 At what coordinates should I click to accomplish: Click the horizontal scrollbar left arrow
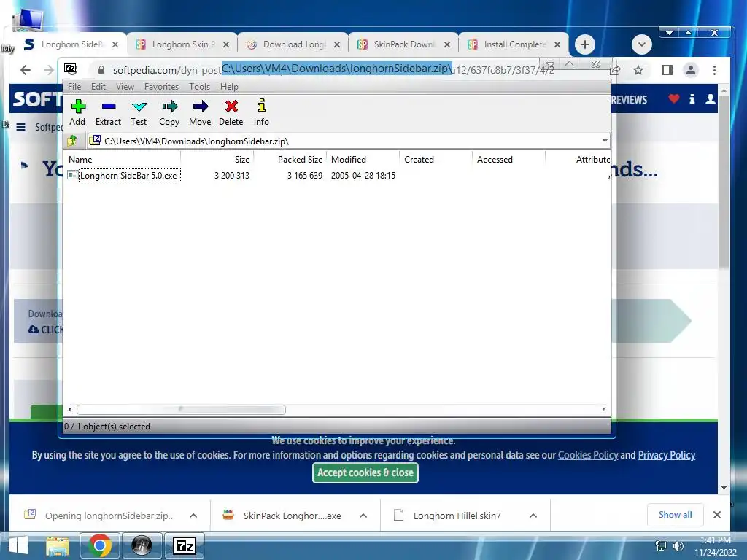70,410
